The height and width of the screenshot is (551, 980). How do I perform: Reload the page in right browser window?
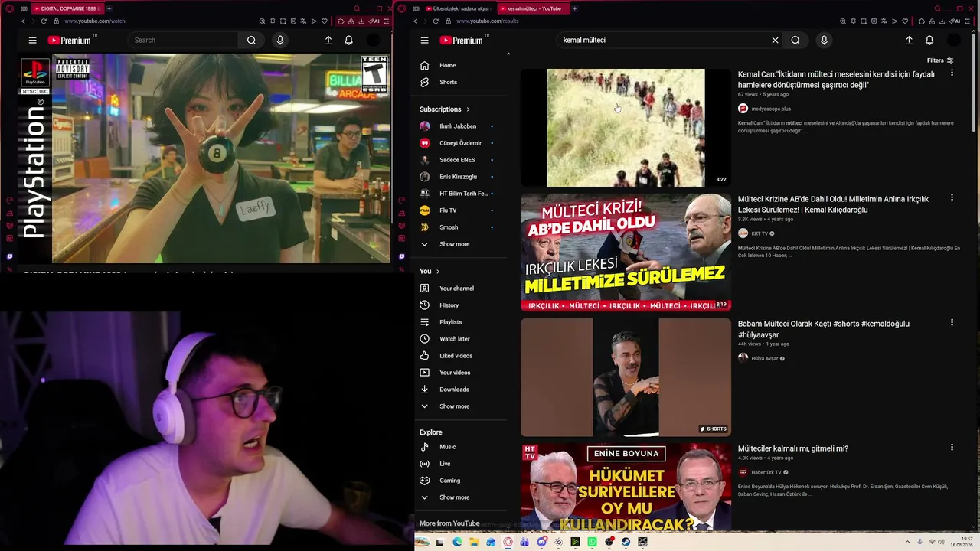[436, 21]
